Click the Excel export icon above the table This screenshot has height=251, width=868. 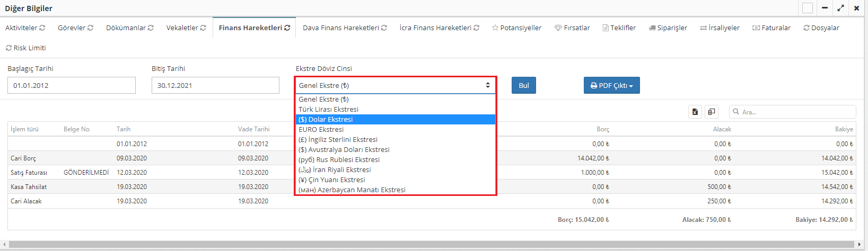point(695,112)
